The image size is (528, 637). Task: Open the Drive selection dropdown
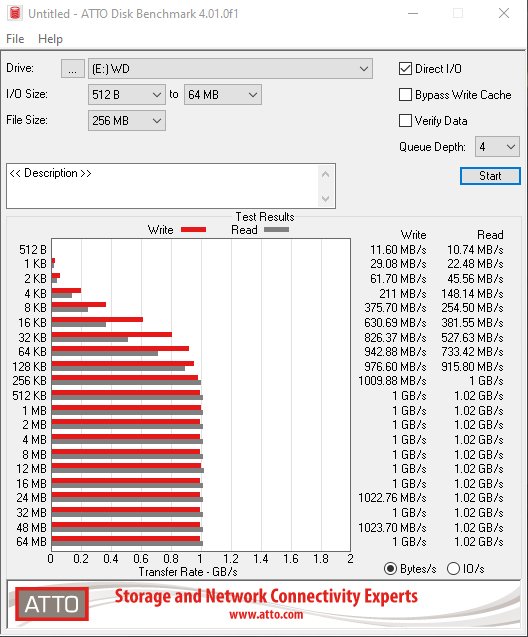(230, 69)
